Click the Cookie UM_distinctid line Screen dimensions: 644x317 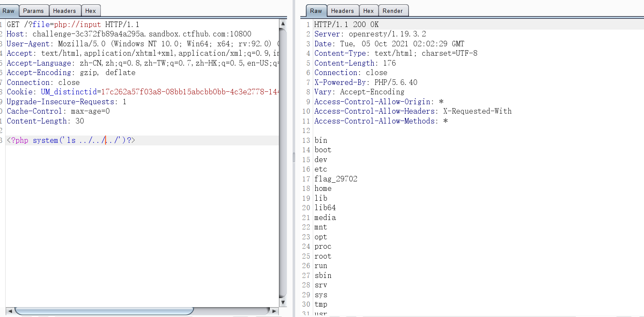(143, 92)
